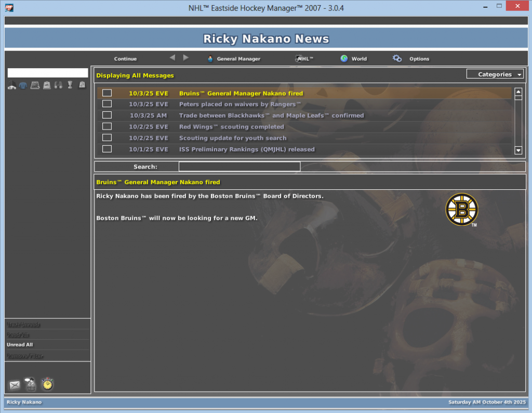Maximize the Eastside Hockey Manager window
The height and width of the screenshot is (413, 532).
pyautogui.click(x=499, y=6)
